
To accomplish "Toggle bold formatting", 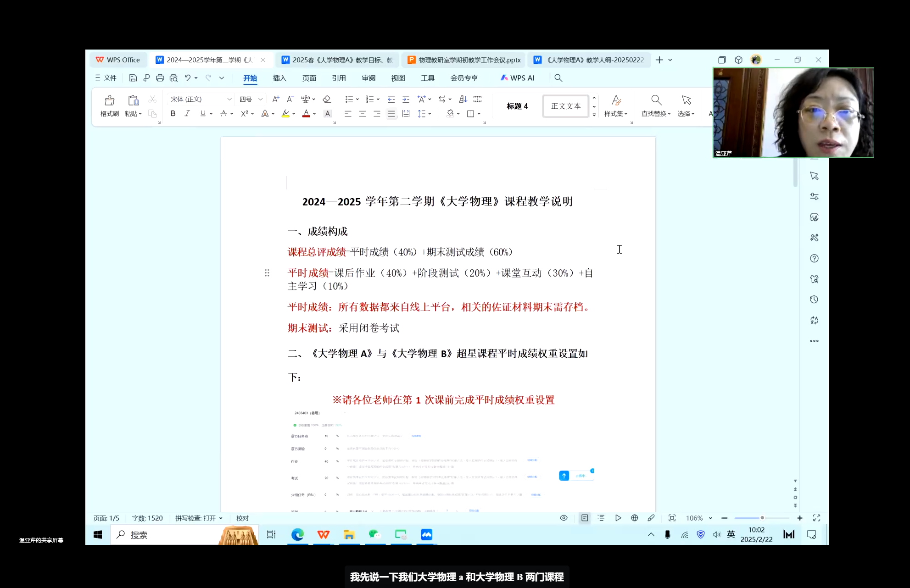I will coord(173,114).
